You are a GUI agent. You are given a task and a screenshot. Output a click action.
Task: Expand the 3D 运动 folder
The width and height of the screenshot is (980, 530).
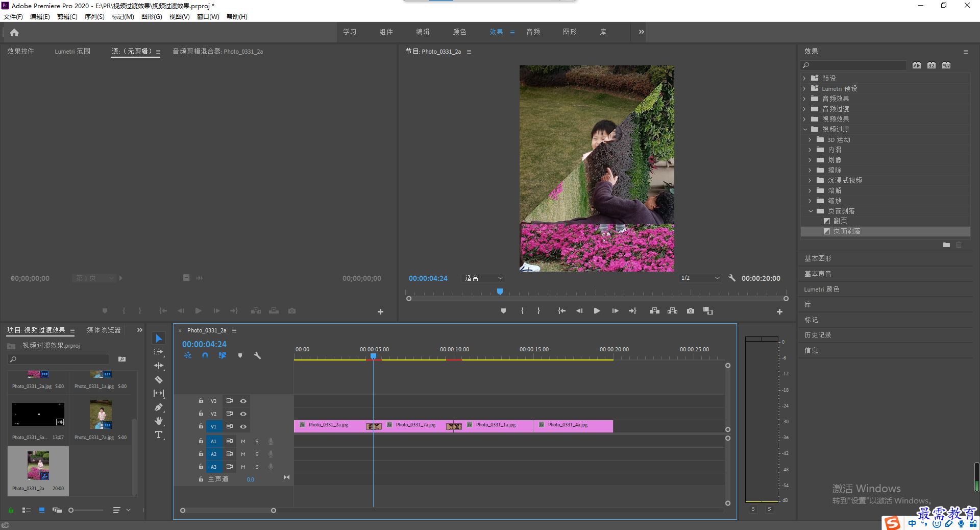pos(810,140)
